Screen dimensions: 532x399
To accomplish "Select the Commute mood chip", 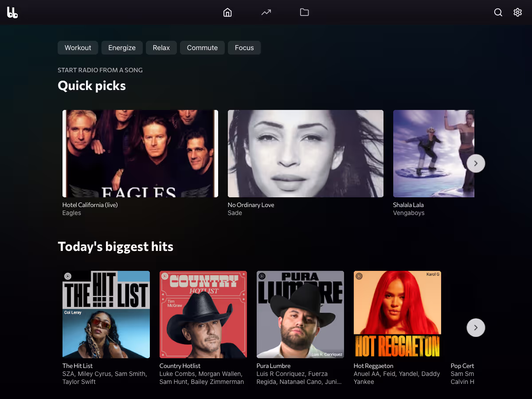I will pyautogui.click(x=202, y=48).
